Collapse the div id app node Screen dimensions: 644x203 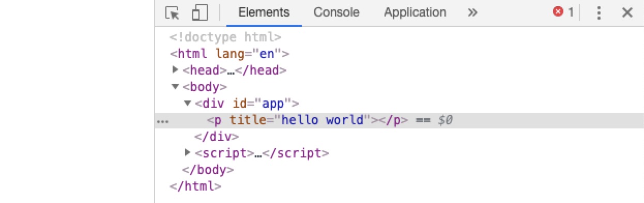point(188,104)
